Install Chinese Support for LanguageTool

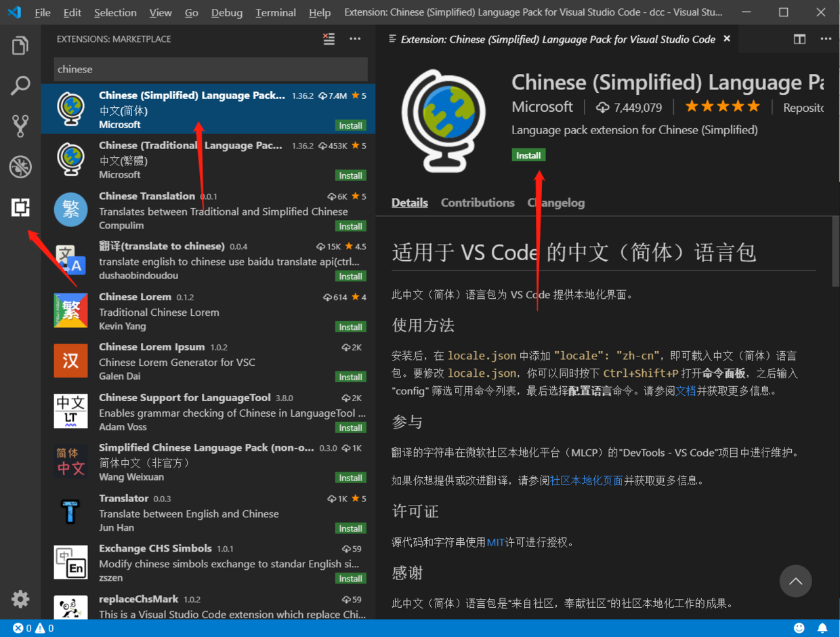(x=351, y=428)
